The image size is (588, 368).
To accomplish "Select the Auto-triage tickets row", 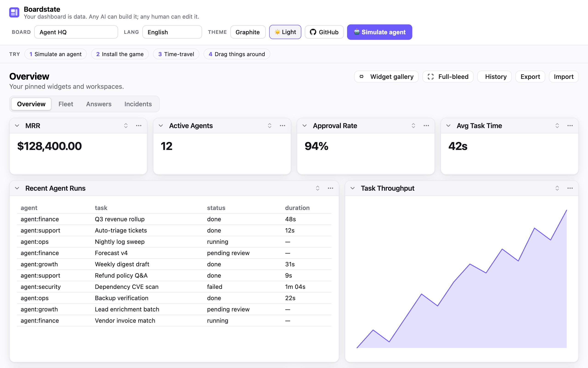I will coord(174,230).
